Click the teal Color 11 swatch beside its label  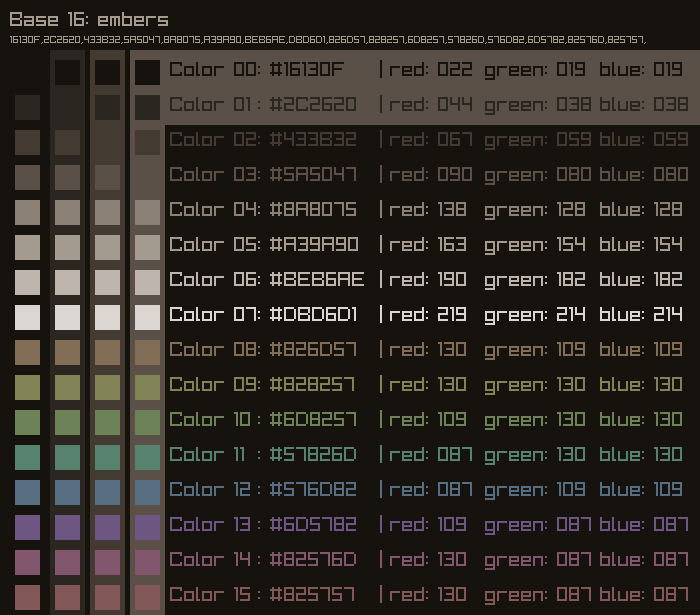pos(147,457)
